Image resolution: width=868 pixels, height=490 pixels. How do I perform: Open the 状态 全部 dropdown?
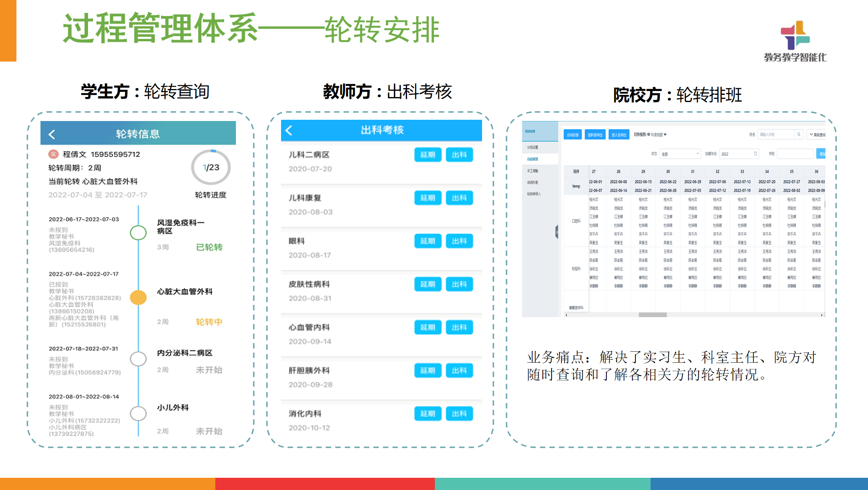[x=680, y=154]
